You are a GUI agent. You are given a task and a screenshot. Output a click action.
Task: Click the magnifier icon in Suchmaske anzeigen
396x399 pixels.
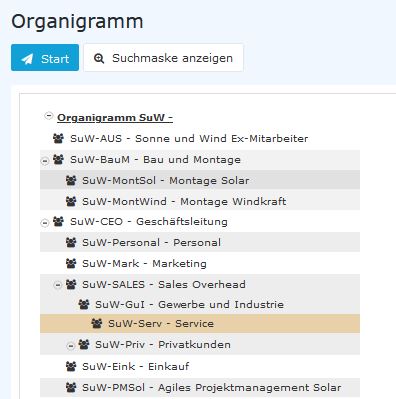coord(99,58)
